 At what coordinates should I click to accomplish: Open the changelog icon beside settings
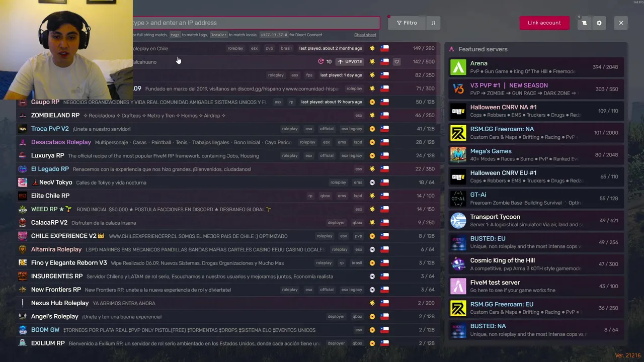tap(584, 23)
